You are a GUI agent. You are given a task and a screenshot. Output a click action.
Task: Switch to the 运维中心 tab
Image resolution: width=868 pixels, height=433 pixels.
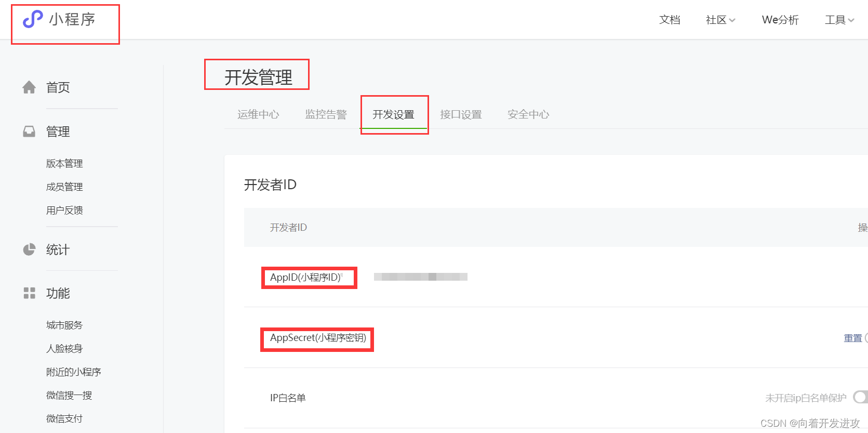pyautogui.click(x=258, y=114)
